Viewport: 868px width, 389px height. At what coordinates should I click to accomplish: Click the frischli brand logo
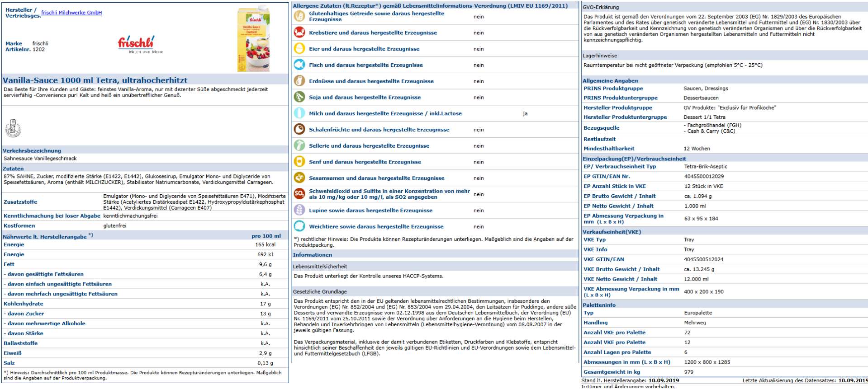coord(140,45)
